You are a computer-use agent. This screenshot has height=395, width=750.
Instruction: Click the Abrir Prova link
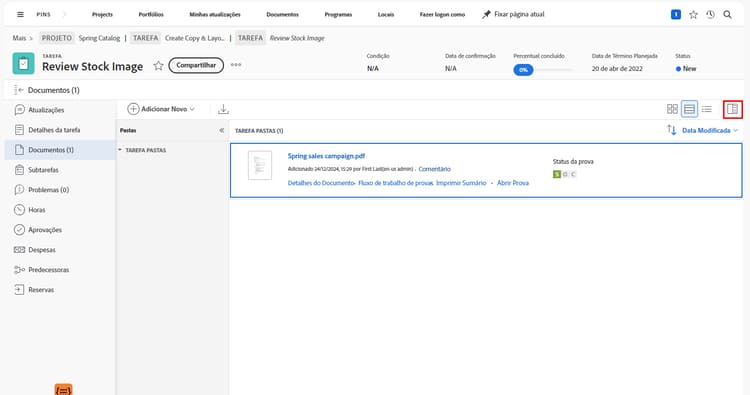[513, 183]
